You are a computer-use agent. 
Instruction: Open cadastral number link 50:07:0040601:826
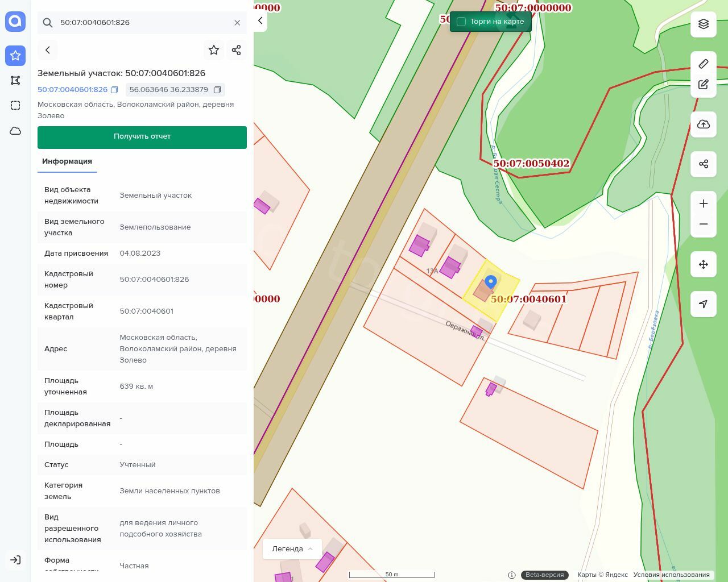(72, 90)
